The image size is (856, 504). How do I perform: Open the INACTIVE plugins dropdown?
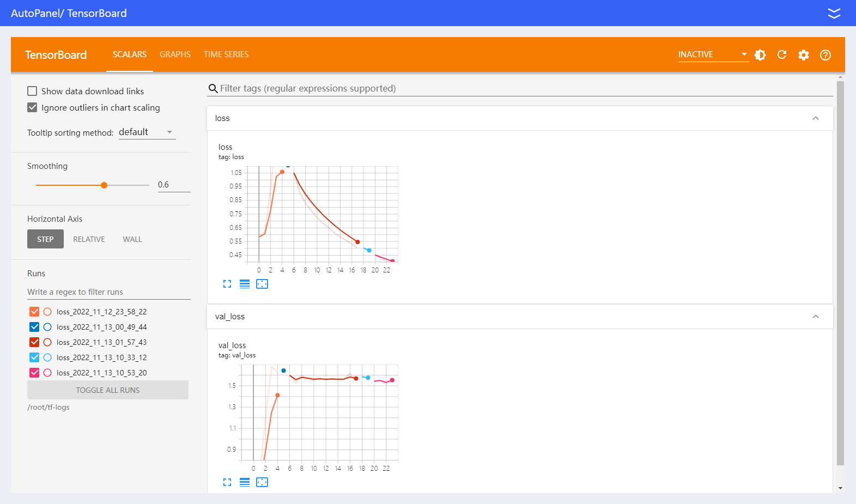(713, 54)
